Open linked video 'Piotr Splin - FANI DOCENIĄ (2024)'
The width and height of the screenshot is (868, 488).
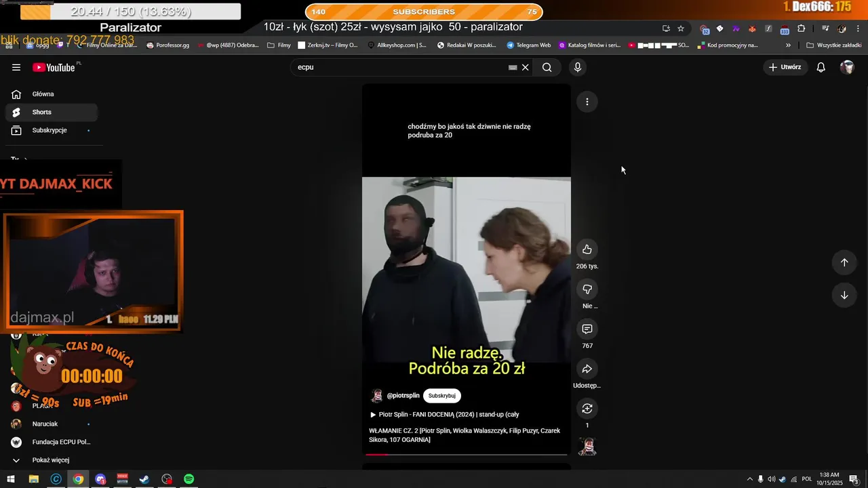coord(445,414)
